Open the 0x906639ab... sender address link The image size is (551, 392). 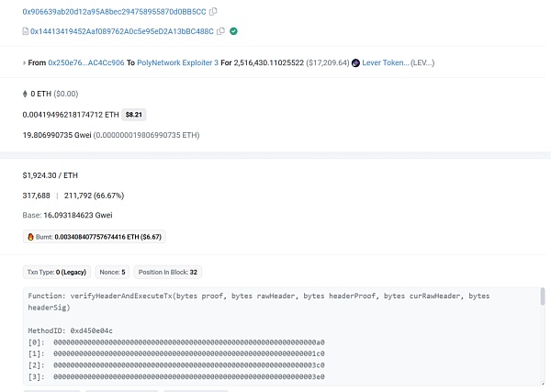pos(114,12)
